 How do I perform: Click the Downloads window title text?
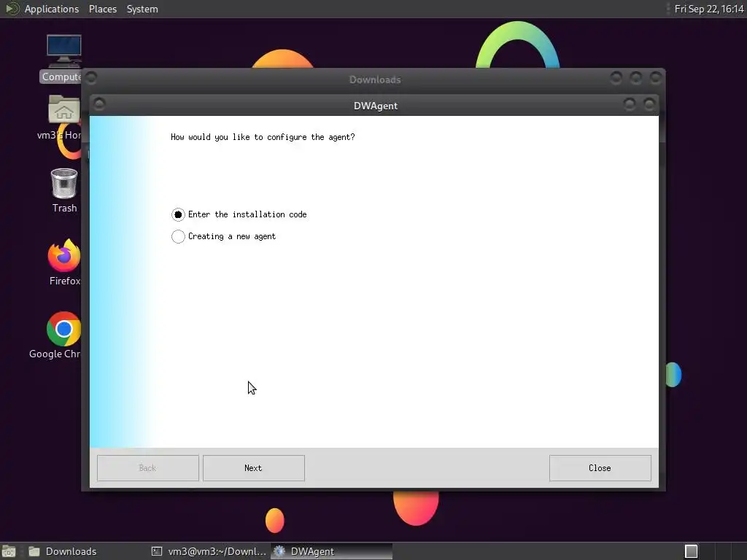[x=375, y=79]
